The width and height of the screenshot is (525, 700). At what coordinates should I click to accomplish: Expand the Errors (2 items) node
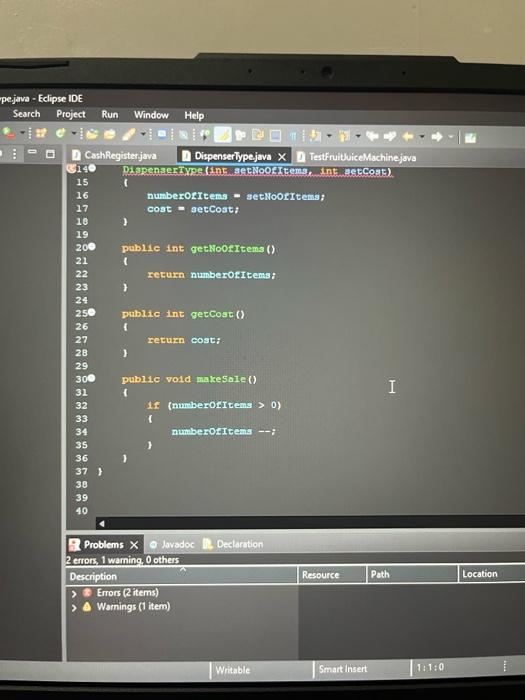74,594
